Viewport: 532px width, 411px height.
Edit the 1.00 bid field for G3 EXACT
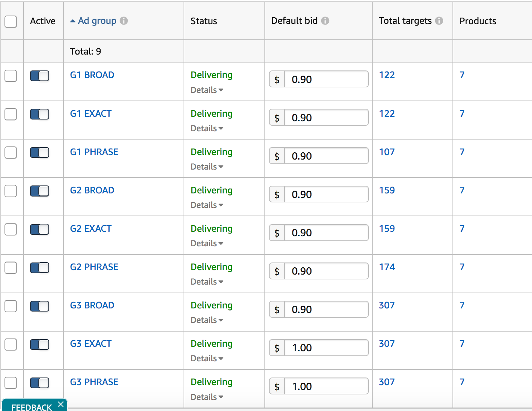pos(326,347)
